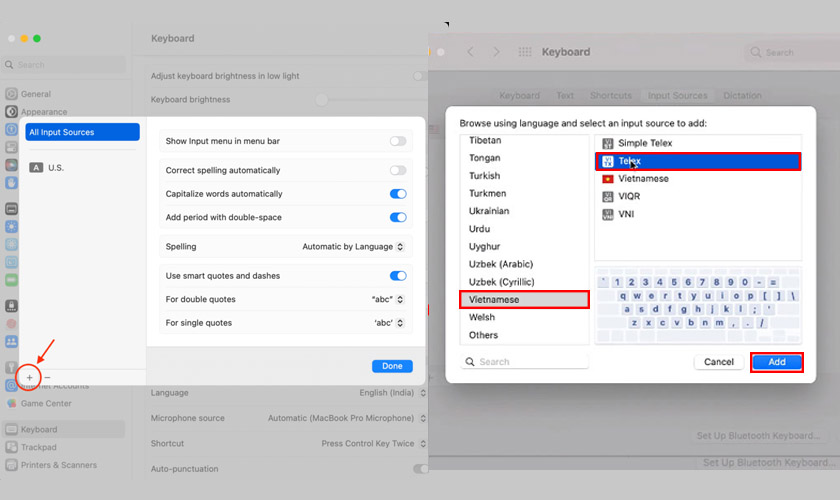This screenshot has height=500, width=840.
Task: Open Language English (India) dropdown
Action: point(393,393)
